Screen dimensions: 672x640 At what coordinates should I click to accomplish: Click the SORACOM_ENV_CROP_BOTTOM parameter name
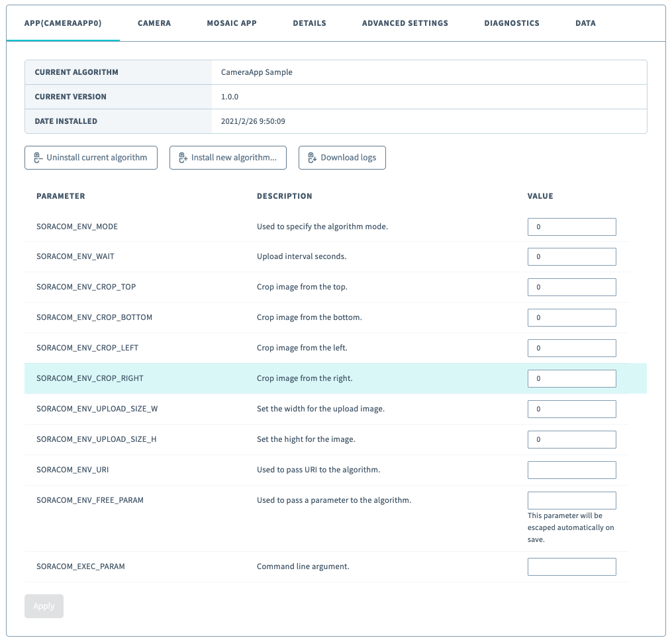click(x=94, y=317)
